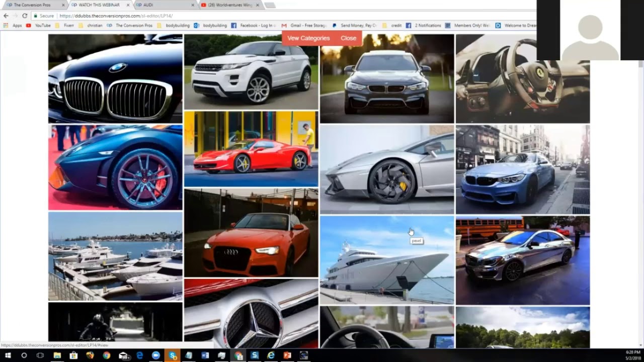This screenshot has width=644, height=362.
Task: Switch to the WATCH THIS WEBINAR tab
Action: [99, 5]
